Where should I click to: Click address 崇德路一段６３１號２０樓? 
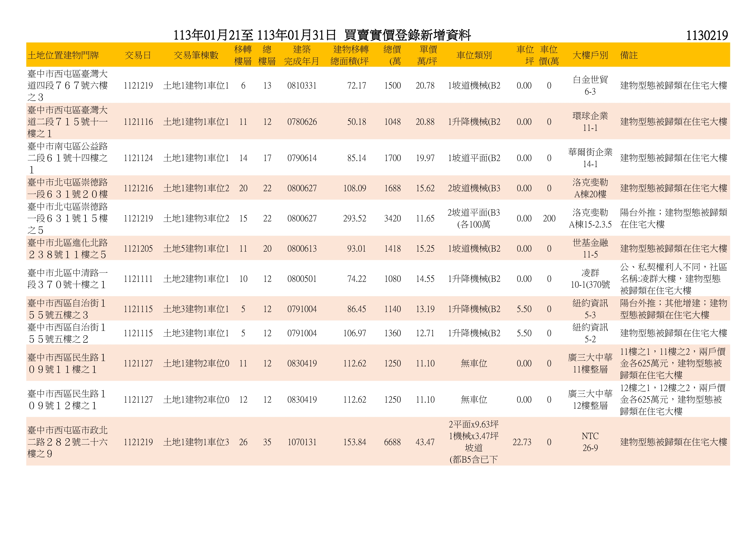(67, 188)
